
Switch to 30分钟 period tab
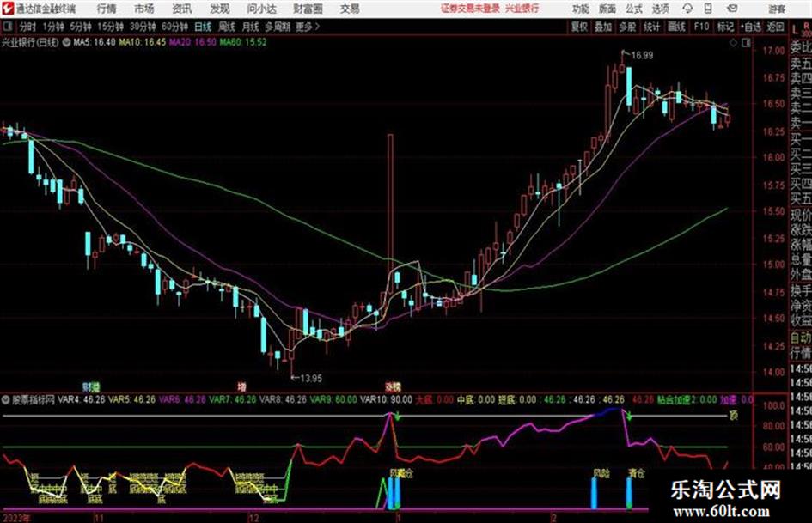(143, 27)
